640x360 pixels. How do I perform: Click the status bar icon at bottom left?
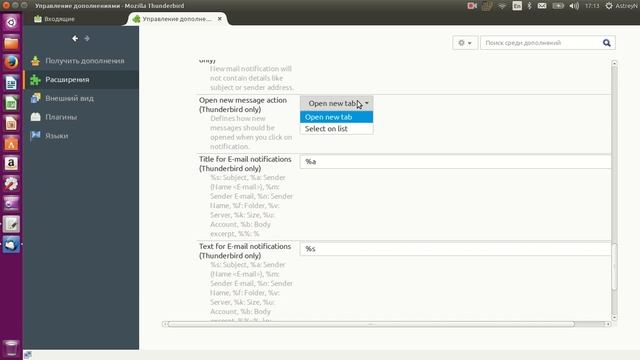pos(28,355)
